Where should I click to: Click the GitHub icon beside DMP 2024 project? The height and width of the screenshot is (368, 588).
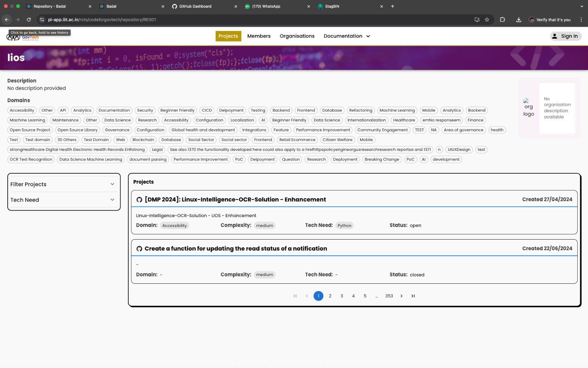pyautogui.click(x=139, y=200)
